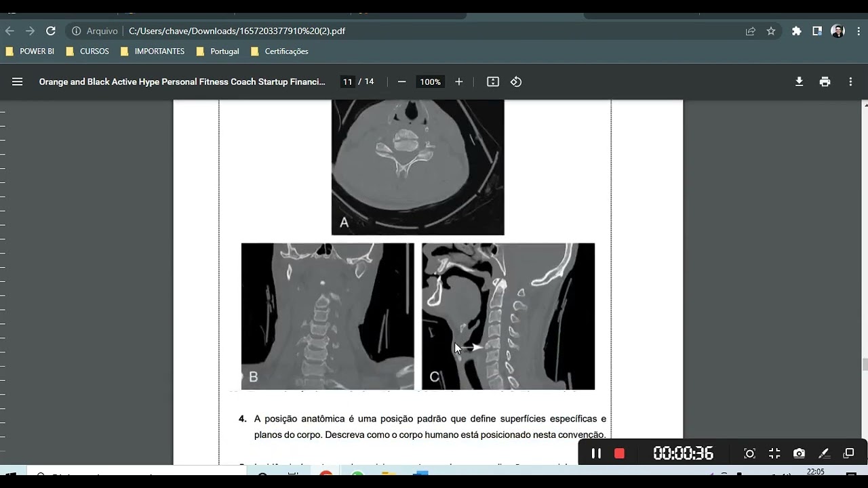Click the axial CT image A
The width and height of the screenshot is (868, 488).
point(418,167)
